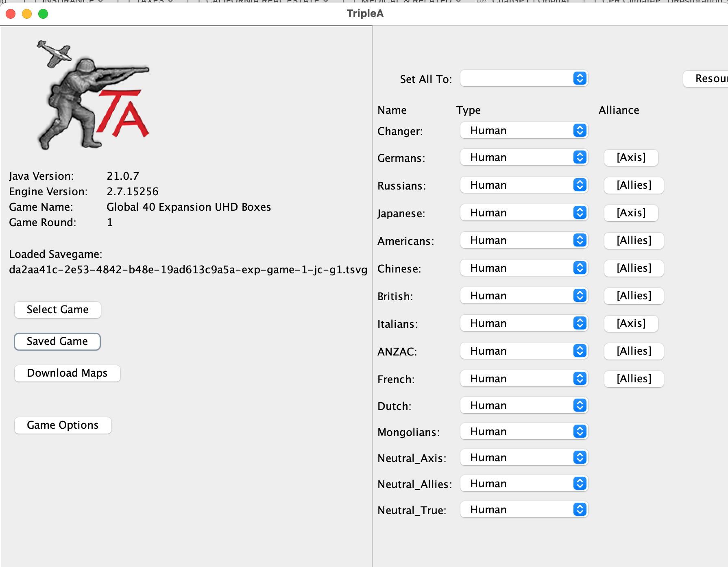The height and width of the screenshot is (567, 728).
Task: Change the Changer player type dropdown
Action: click(x=523, y=130)
